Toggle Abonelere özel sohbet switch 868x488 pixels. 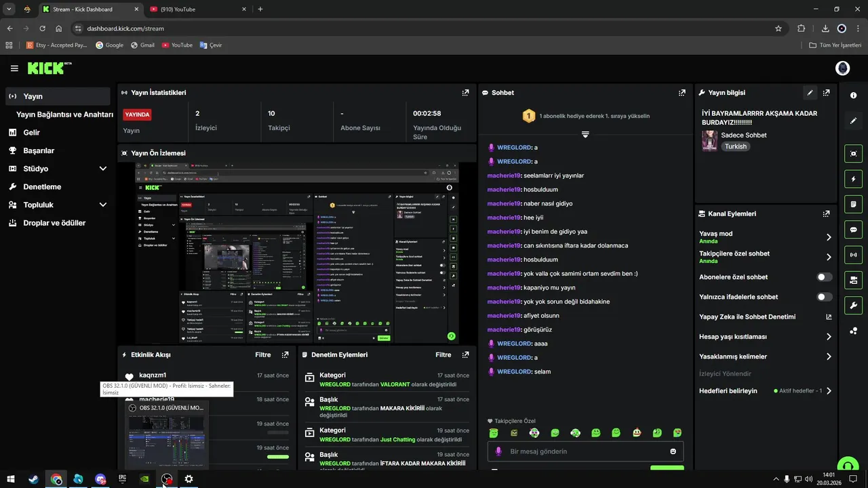pyautogui.click(x=824, y=277)
